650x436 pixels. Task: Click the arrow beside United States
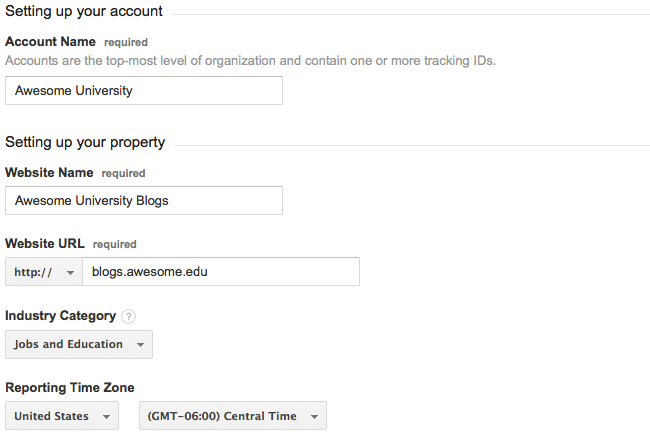(x=107, y=417)
